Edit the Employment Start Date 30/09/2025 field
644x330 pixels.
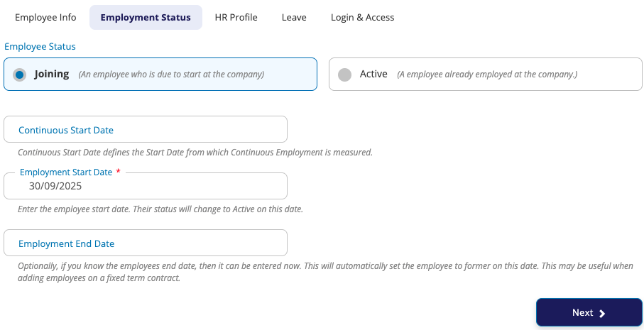tap(146, 186)
